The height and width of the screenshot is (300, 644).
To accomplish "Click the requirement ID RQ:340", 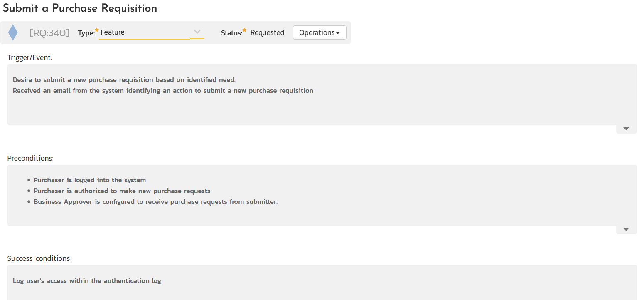I will (x=49, y=33).
